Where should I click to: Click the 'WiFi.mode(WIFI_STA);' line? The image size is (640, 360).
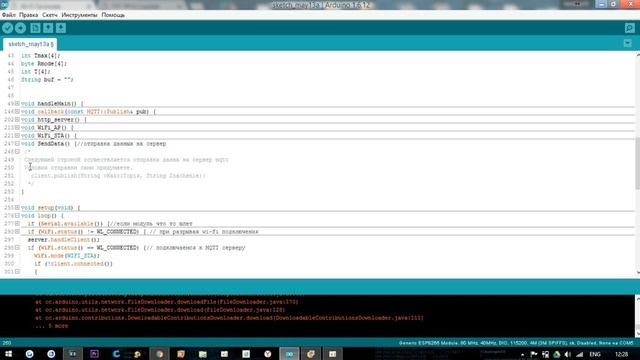point(67,256)
